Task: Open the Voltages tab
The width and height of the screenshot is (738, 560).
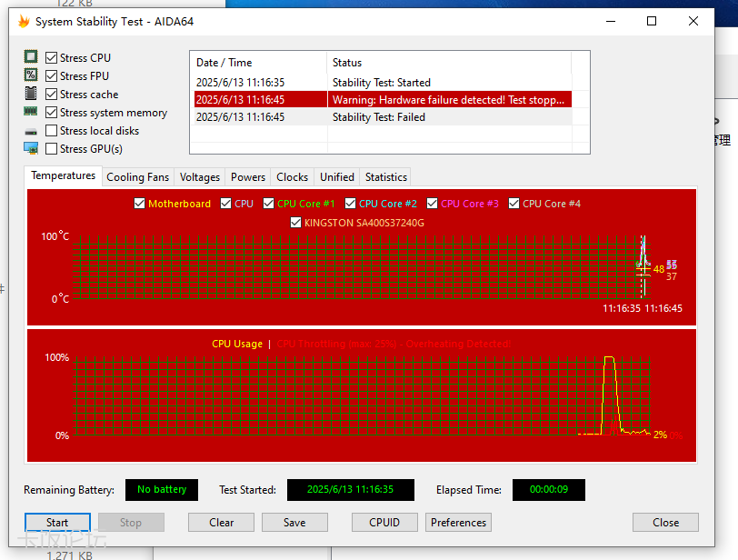Action: click(x=200, y=177)
